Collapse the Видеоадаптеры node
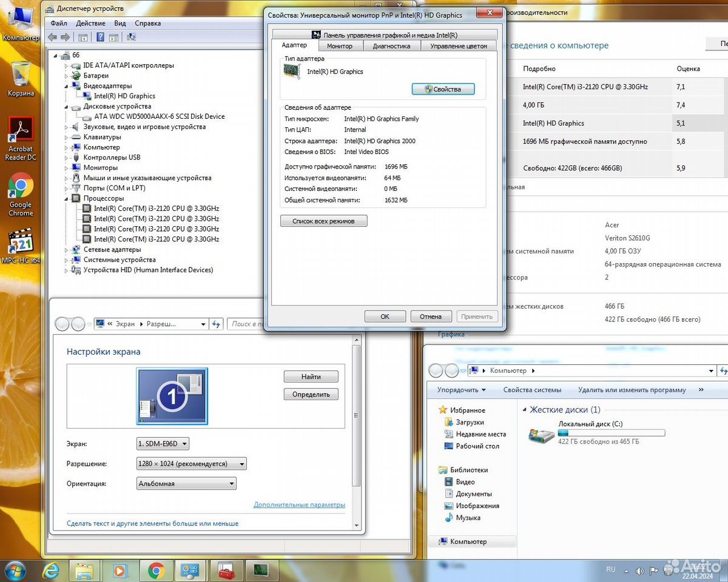Screen dimensions: 728x582 click(x=67, y=86)
